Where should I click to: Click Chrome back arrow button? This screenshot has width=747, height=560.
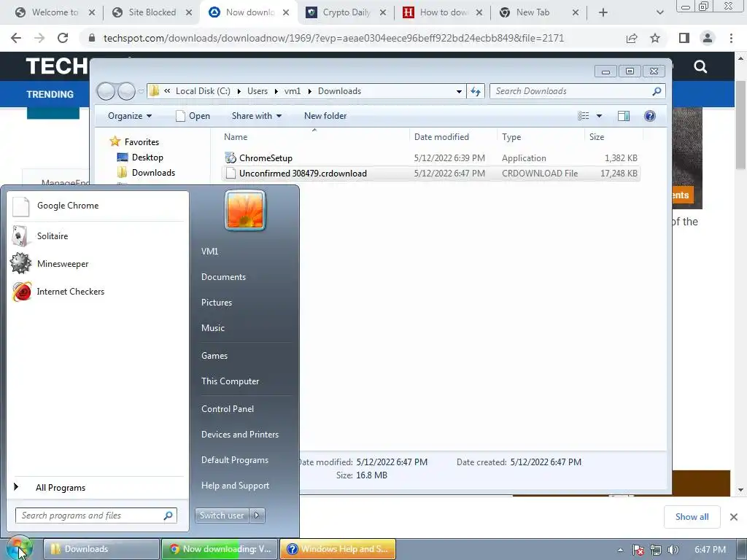[x=16, y=38]
